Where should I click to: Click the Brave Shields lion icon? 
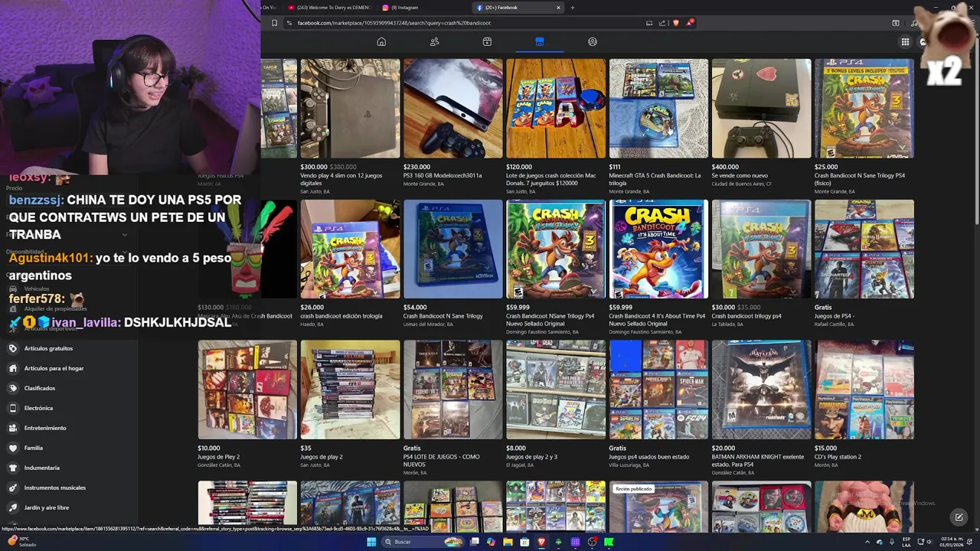coord(675,23)
